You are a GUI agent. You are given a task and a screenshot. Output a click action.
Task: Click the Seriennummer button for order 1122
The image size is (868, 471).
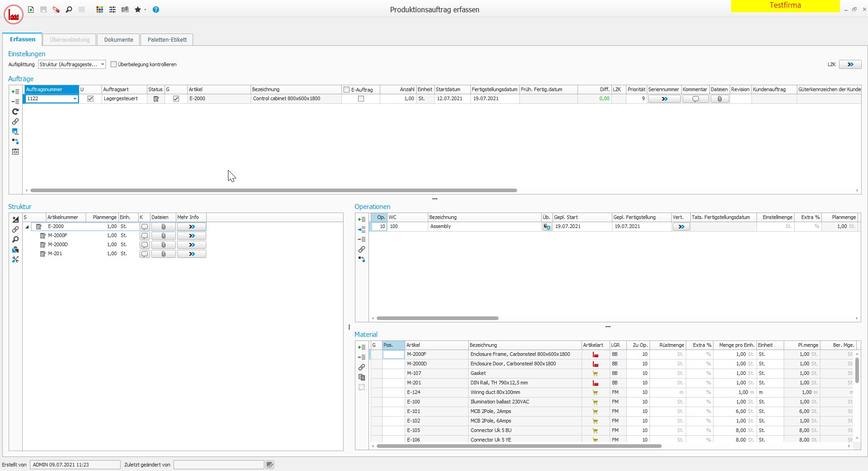[664, 99]
